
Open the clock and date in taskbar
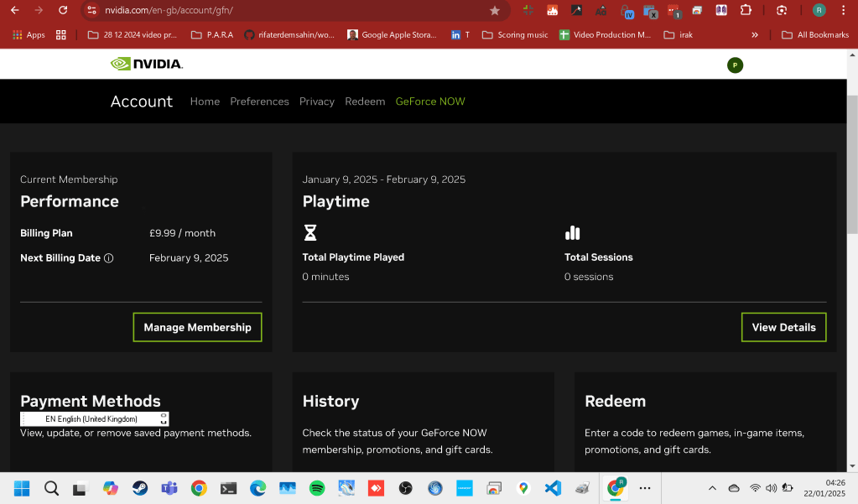824,487
